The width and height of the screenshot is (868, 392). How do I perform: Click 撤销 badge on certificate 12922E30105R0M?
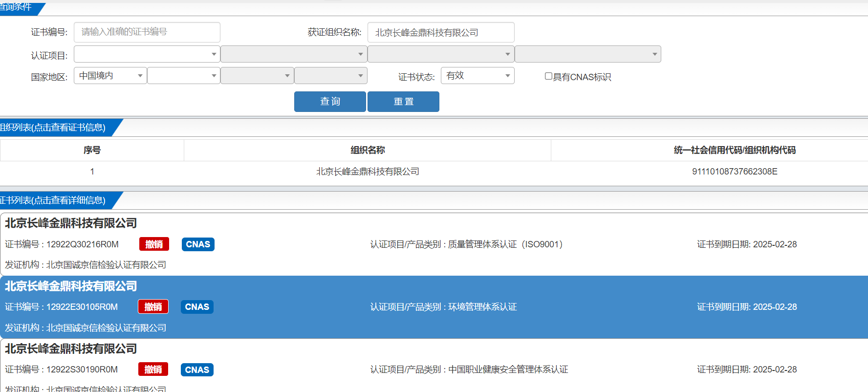(153, 307)
